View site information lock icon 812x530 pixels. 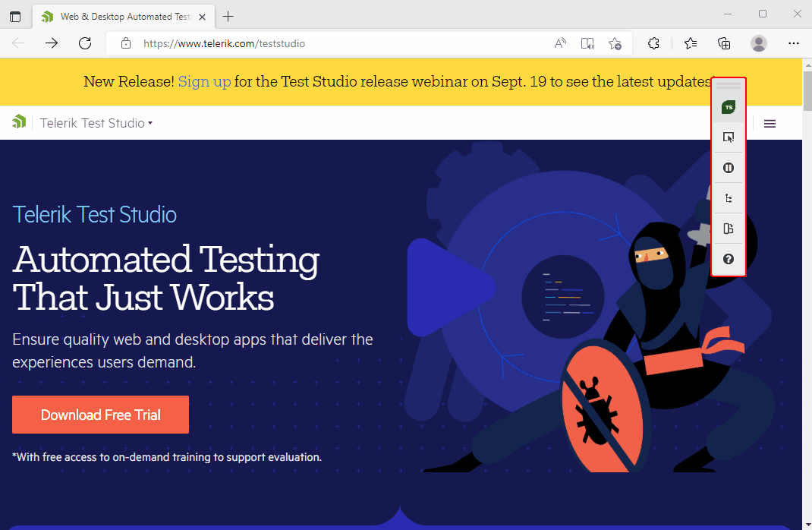coord(126,43)
